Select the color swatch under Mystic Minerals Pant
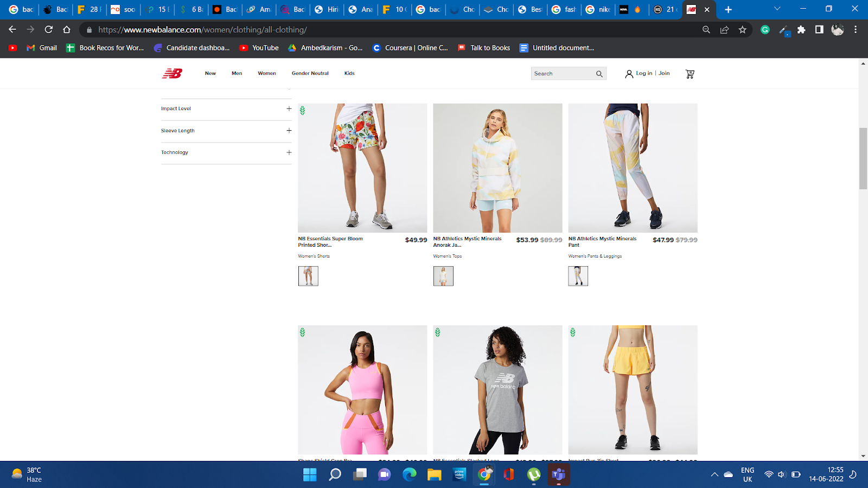868x488 pixels. click(x=578, y=276)
